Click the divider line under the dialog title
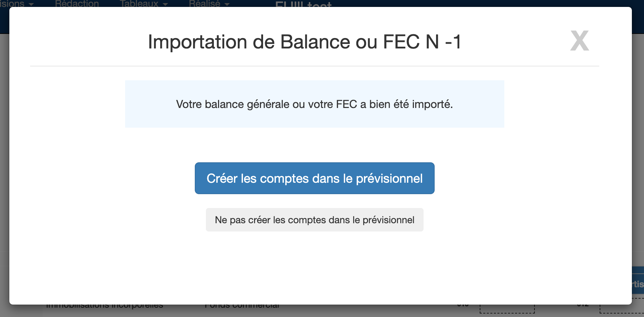The width and height of the screenshot is (644, 317). [314, 66]
